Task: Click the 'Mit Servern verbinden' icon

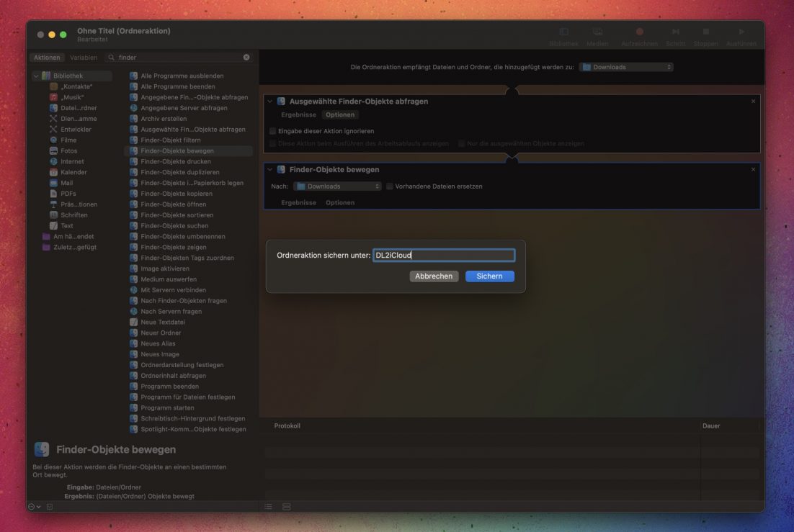Action: [134, 290]
